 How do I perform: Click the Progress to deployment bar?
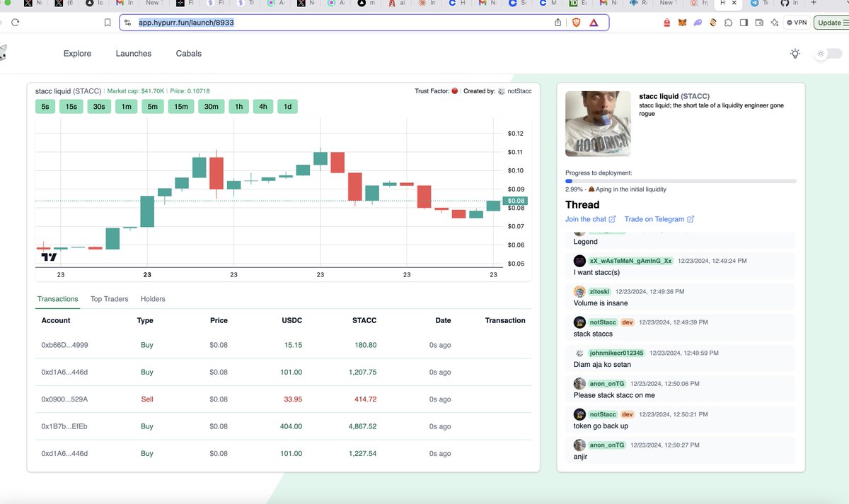click(681, 181)
